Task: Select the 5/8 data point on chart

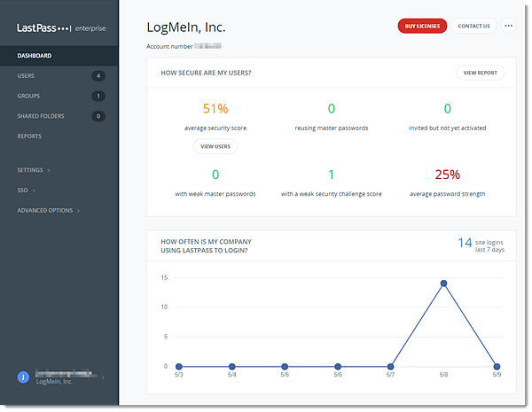Action: tap(443, 284)
